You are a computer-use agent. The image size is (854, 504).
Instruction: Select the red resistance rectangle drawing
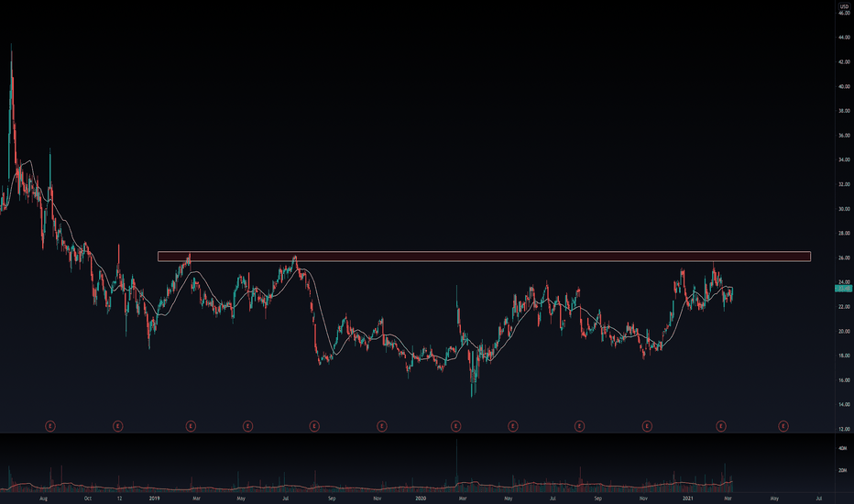(x=484, y=257)
